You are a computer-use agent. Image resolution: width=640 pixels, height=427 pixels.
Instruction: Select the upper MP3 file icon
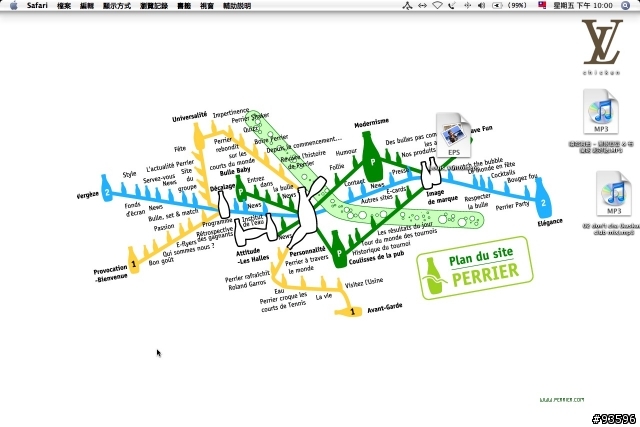point(601,111)
